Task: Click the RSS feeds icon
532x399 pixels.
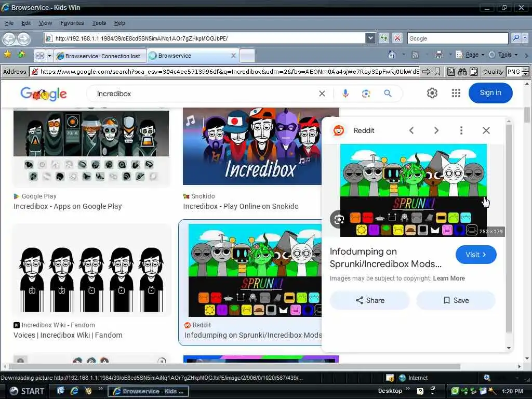Action: tap(415, 55)
